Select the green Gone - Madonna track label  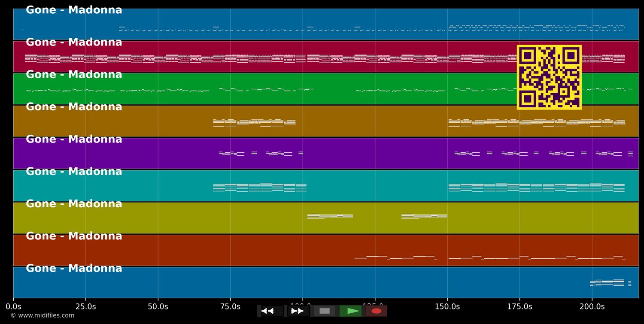[74, 75]
